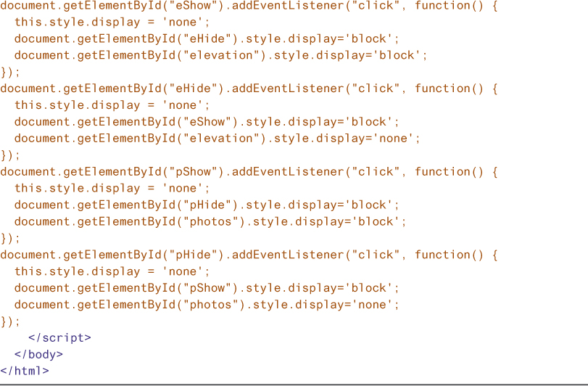Click this.style.display line inside the pShow handler
The image size is (588, 386).
112,189
